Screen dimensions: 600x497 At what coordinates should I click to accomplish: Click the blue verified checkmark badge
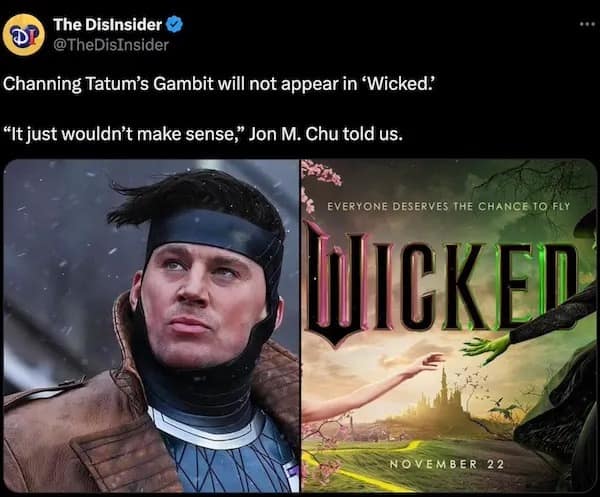(175, 24)
